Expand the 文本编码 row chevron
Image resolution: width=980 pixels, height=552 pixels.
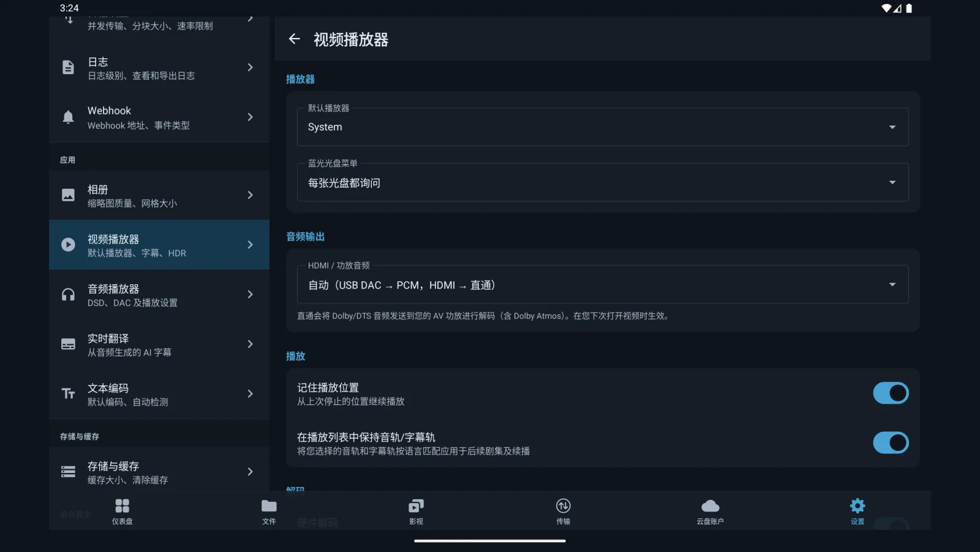250,393
